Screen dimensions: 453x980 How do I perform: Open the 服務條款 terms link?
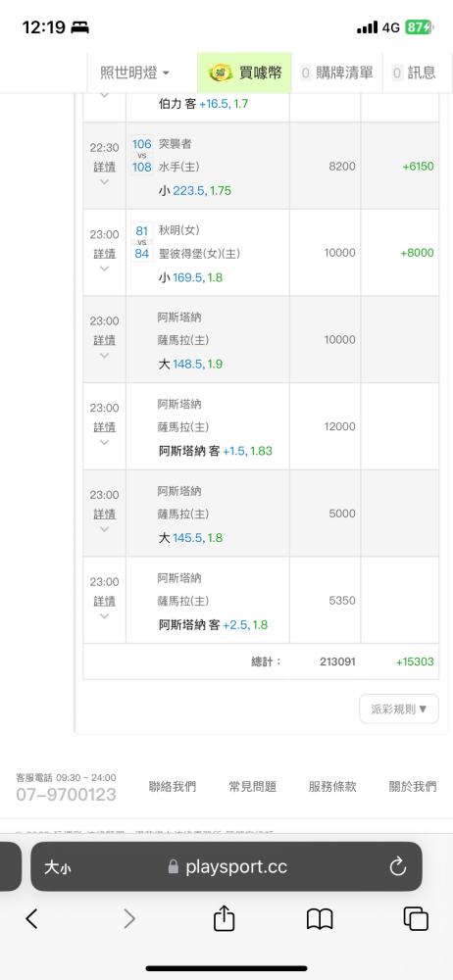pos(332,787)
